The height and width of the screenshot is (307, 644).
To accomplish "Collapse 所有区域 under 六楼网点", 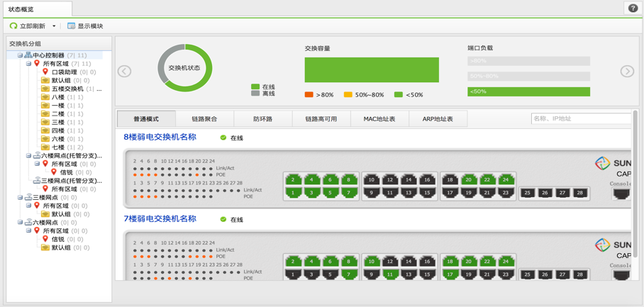I will (x=28, y=230).
